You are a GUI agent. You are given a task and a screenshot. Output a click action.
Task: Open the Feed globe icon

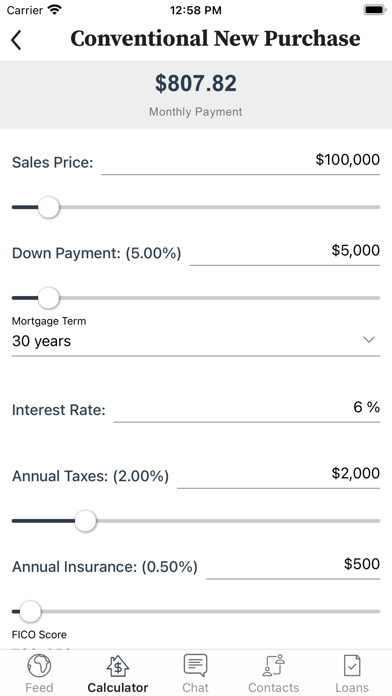39,666
